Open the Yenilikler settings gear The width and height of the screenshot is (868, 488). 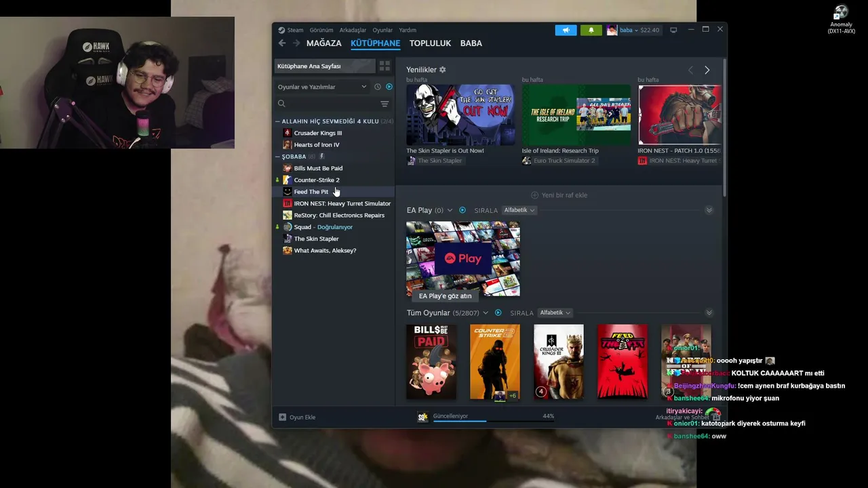pyautogui.click(x=443, y=70)
